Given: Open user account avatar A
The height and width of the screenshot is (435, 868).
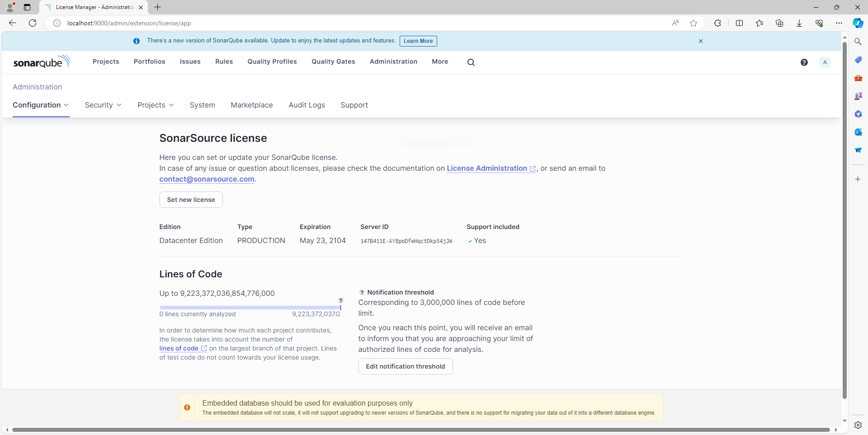Looking at the screenshot, I should (825, 62).
